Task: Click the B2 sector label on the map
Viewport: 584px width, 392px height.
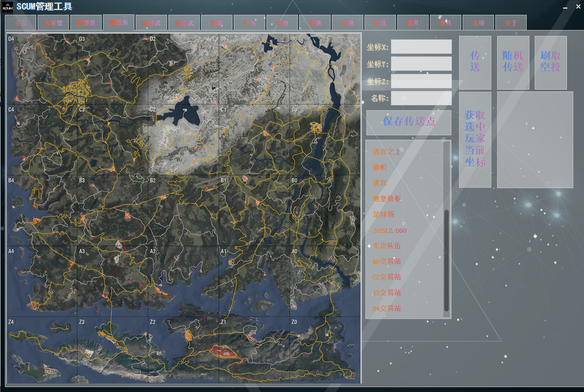Action: (x=153, y=181)
